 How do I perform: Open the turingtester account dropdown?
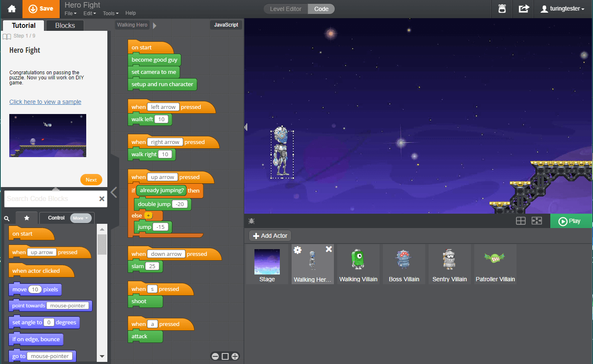point(563,8)
